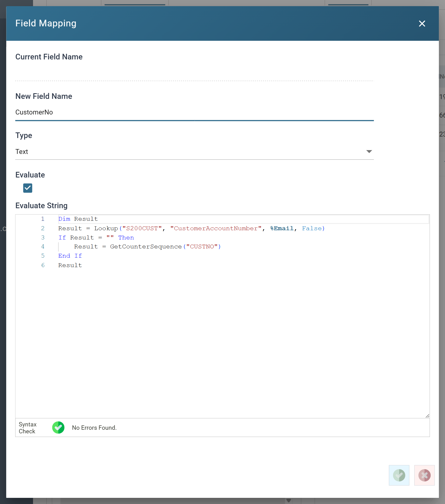Click the Syntax Check label
The width and height of the screenshot is (445, 504).
coord(27,428)
